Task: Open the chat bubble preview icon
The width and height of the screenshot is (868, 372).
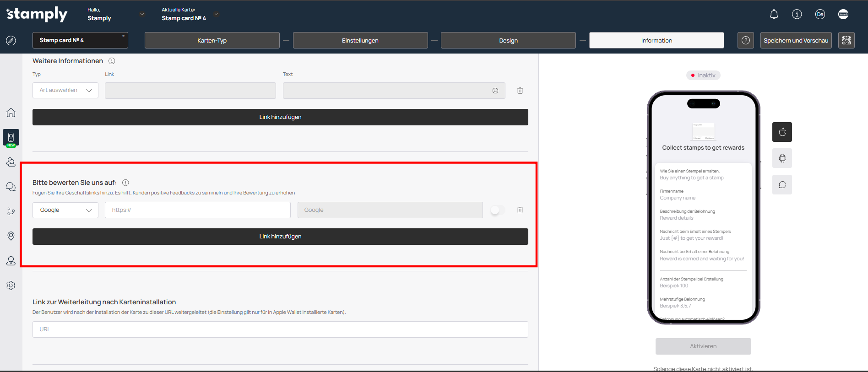Action: (x=782, y=185)
